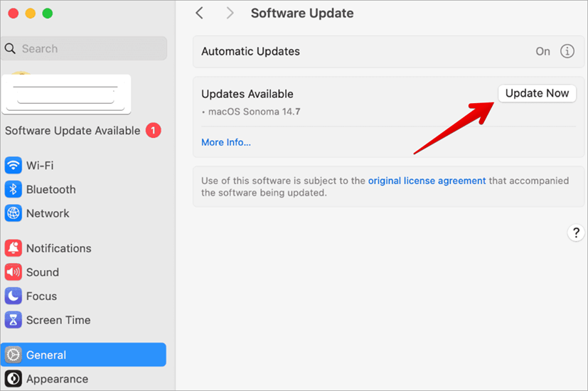Click the Wi-Fi icon in sidebar
This screenshot has width=588, height=391.
click(13, 166)
